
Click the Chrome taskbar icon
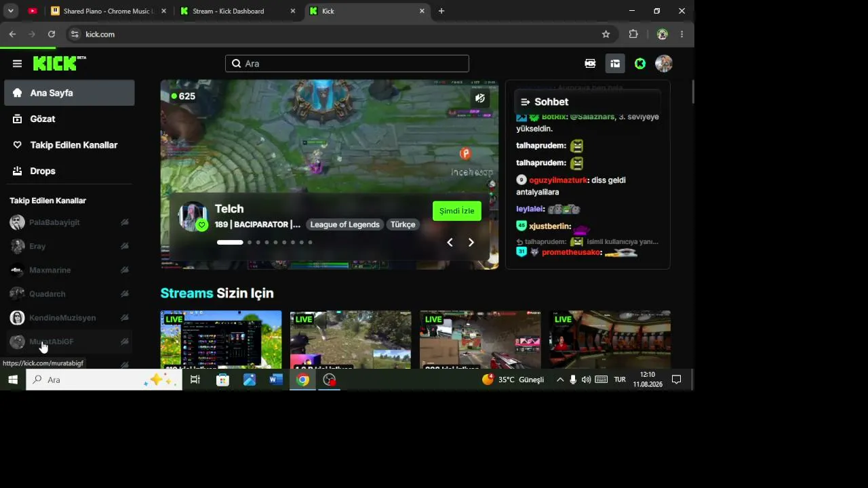(x=302, y=380)
